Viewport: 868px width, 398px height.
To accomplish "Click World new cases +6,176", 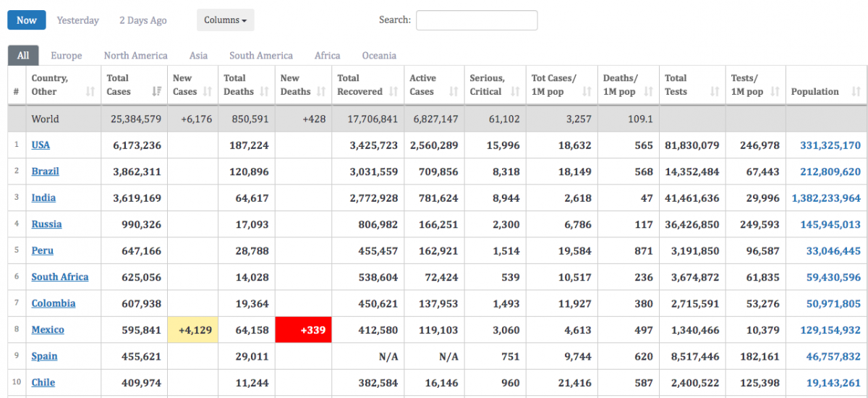I will click(196, 119).
